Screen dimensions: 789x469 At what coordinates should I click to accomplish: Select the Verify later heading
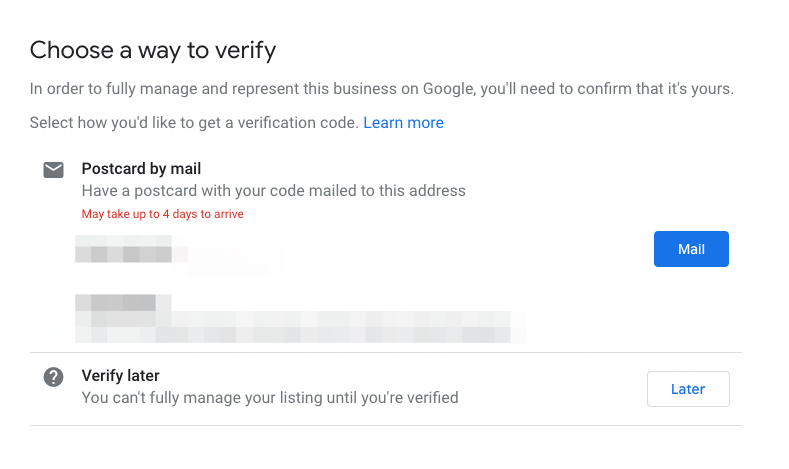(120, 375)
